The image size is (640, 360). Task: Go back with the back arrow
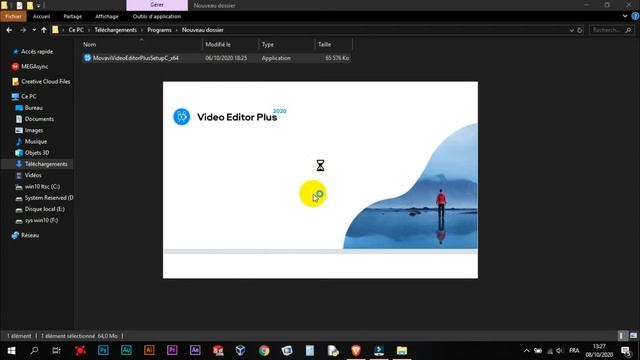point(9,30)
